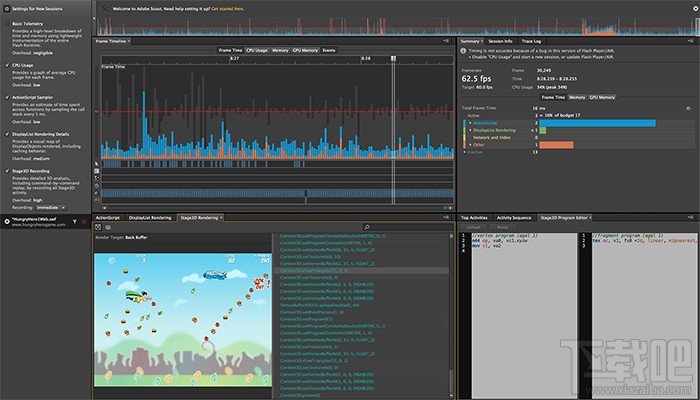Show Frame Time in the Summary panel
Viewport: 700px width, 400px height.
click(x=553, y=97)
